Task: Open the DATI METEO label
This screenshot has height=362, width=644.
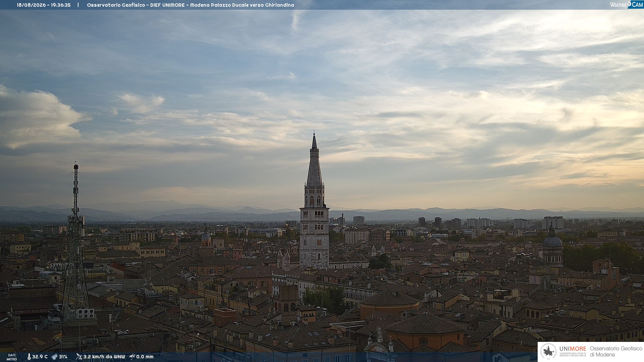Action: click(x=12, y=357)
